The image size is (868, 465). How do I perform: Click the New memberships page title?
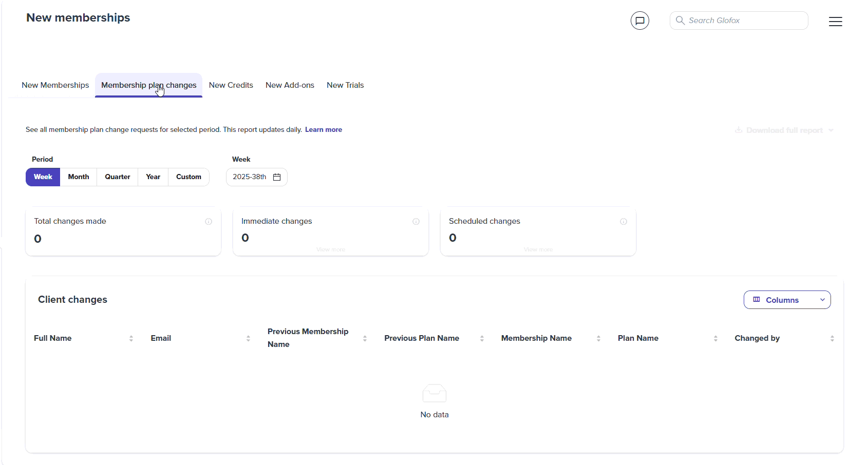coord(78,18)
